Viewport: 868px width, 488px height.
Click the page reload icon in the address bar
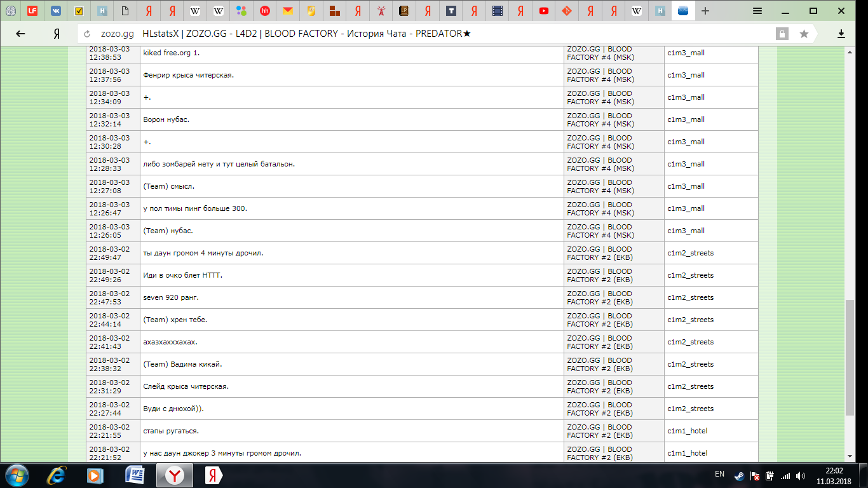click(87, 34)
